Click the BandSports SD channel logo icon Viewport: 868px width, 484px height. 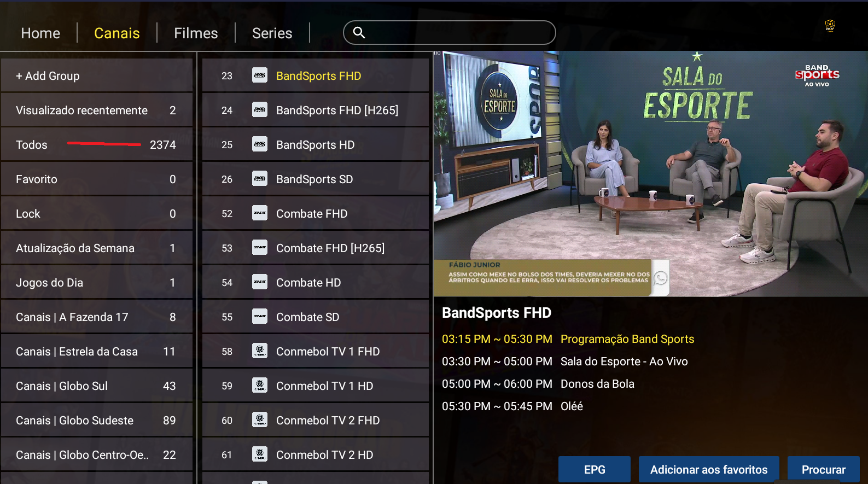coord(260,179)
